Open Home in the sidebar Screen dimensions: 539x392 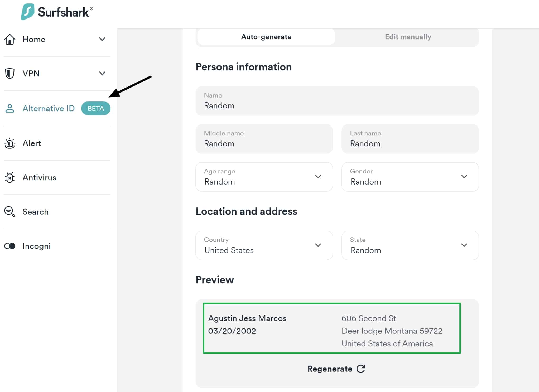pyautogui.click(x=57, y=39)
